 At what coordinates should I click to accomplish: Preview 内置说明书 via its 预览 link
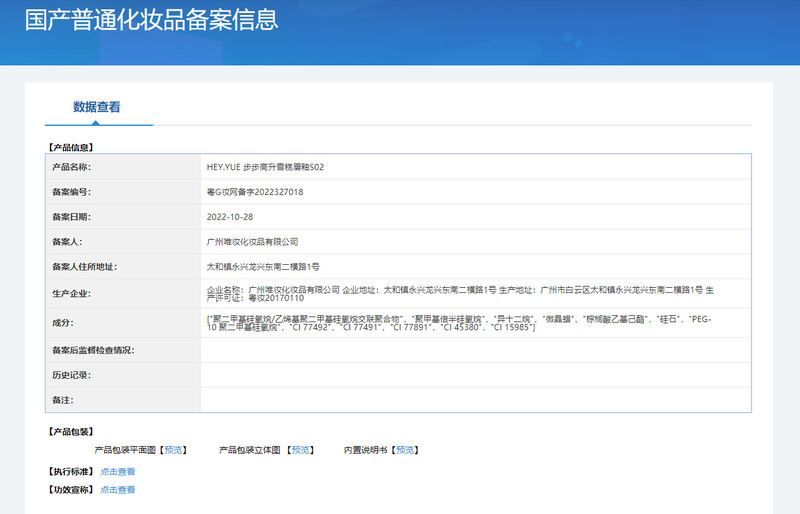(406, 450)
